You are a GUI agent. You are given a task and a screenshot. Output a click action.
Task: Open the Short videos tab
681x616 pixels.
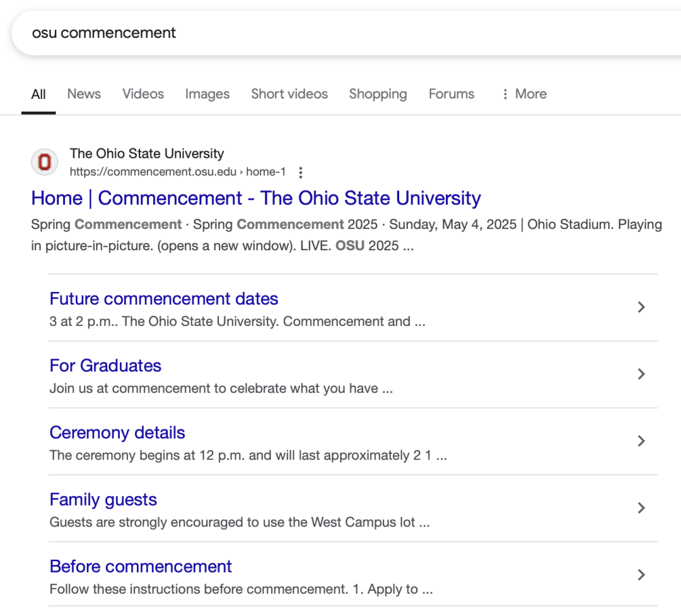coord(289,94)
